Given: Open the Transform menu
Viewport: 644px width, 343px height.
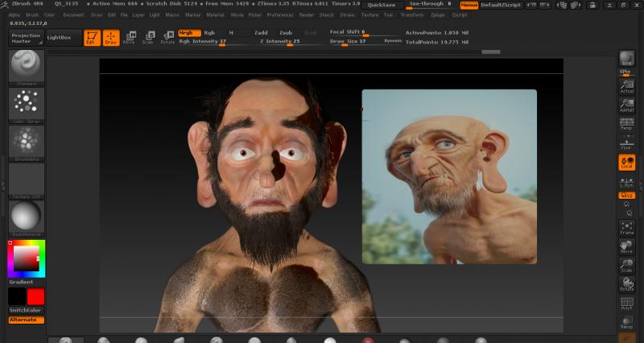Looking at the screenshot, I should coord(411,14).
